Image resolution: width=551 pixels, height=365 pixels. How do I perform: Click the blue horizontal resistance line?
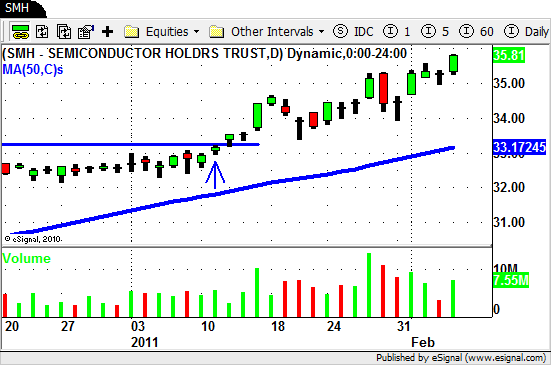coord(131,144)
